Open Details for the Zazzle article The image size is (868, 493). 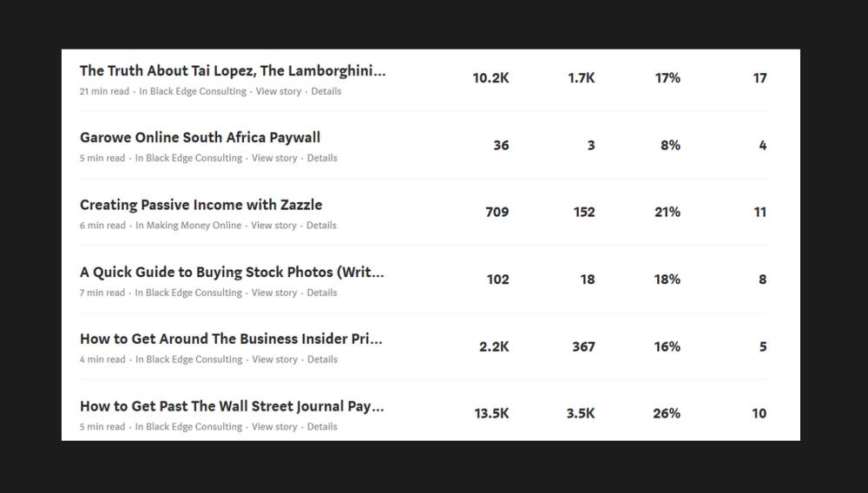322,225
